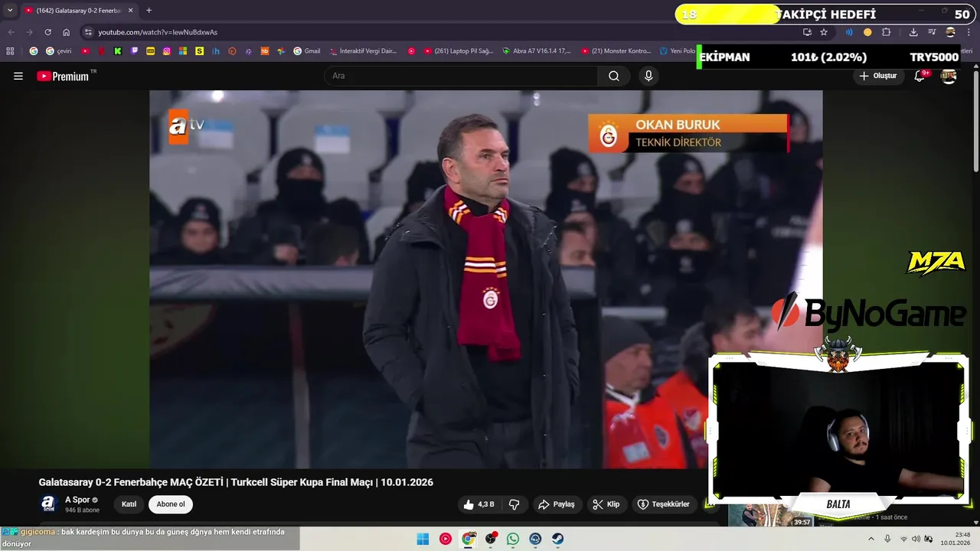Open the Kick bookmark icon

pos(118,51)
